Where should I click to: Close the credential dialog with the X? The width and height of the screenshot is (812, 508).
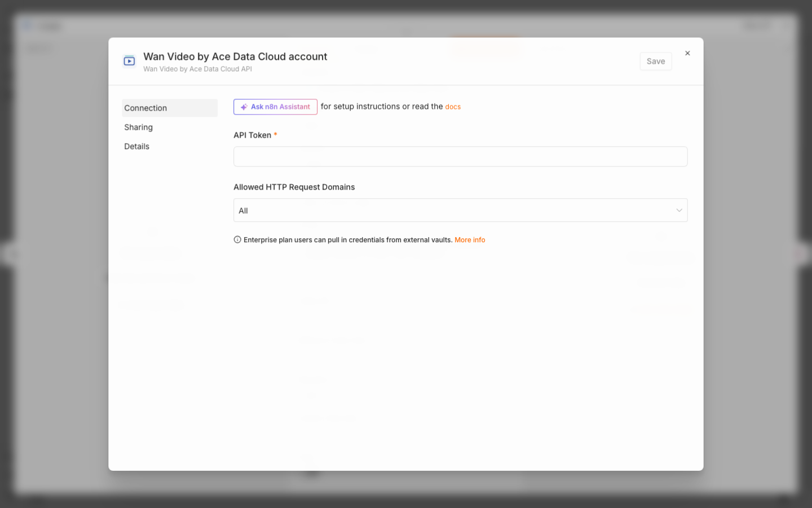pos(687,53)
